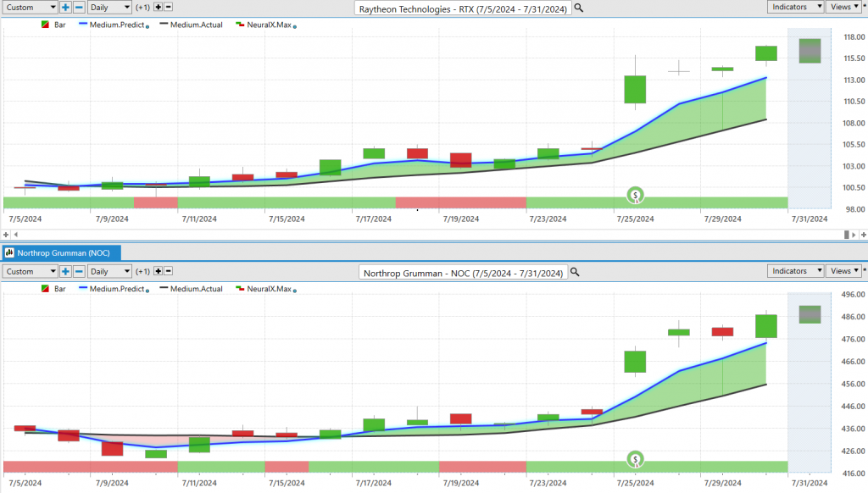Open the Daily interval dropdown in RTX chart
The width and height of the screenshot is (868, 493).
109,7
